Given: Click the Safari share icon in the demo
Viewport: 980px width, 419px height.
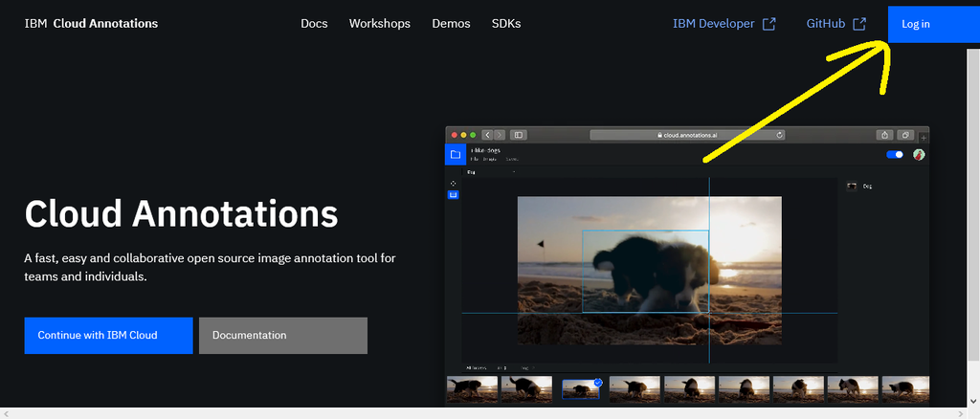Looking at the screenshot, I should click(885, 135).
